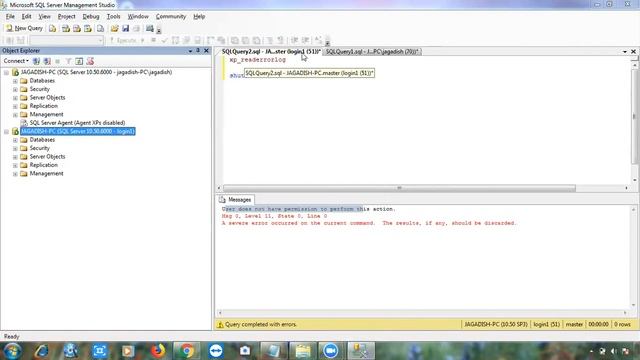The width and height of the screenshot is (640, 360).
Task: Select the Messages results tab
Action: coord(236,200)
